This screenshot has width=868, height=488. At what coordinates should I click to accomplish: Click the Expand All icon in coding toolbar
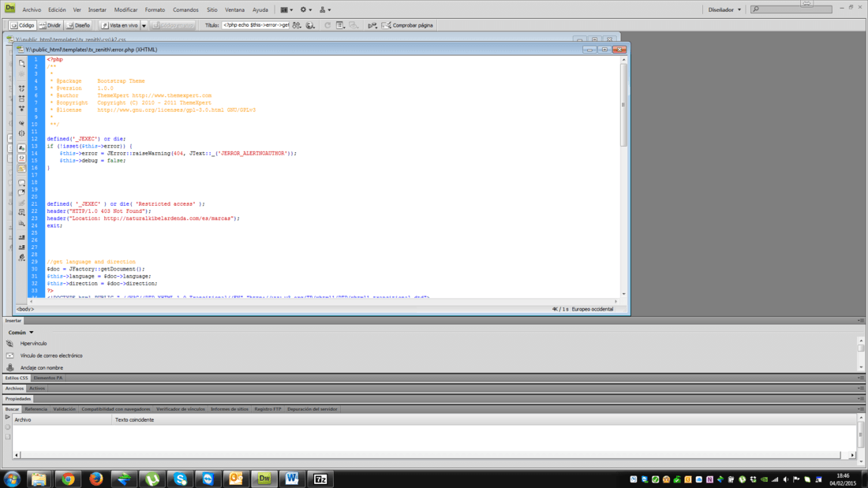21,109
